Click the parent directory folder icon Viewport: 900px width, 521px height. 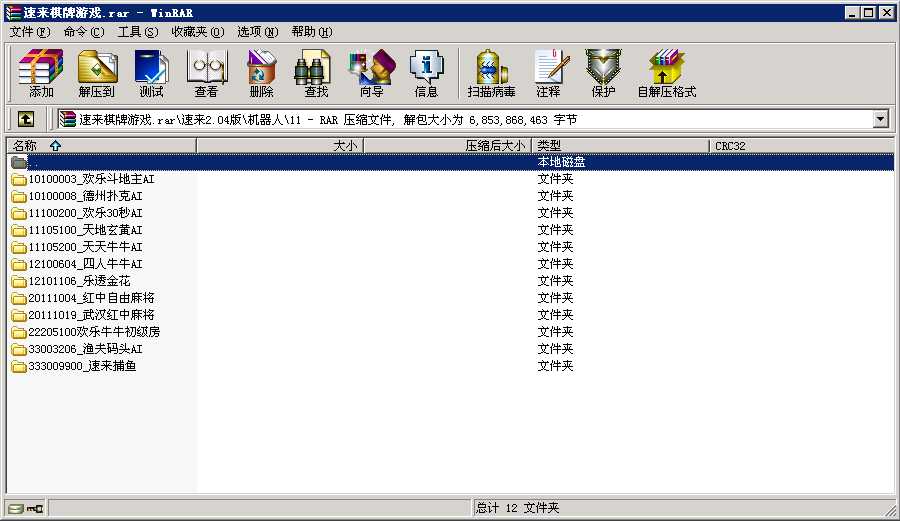pyautogui.click(x=19, y=162)
